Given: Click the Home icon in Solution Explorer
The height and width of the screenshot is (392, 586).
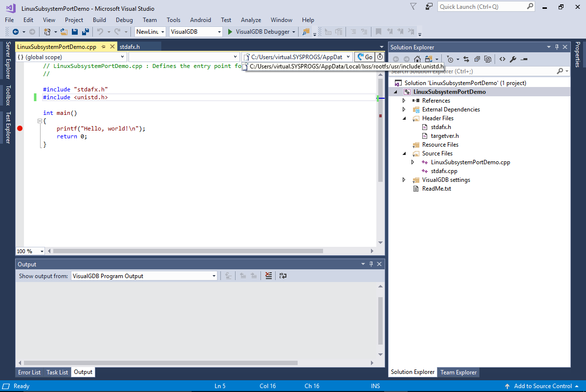Looking at the screenshot, I should (417, 59).
